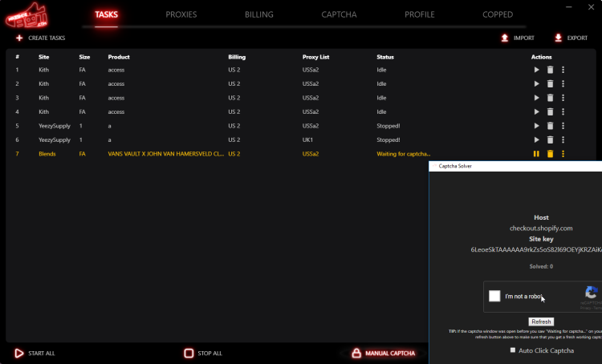Delete YeezySupply task 6
602x364 pixels.
550,140
